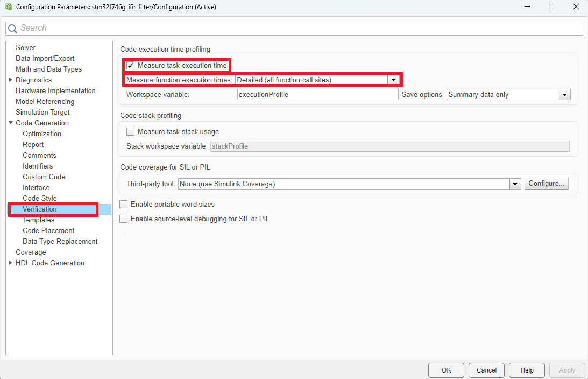Click the Workspace variable text field
The height and width of the screenshot is (379, 588).
point(317,95)
